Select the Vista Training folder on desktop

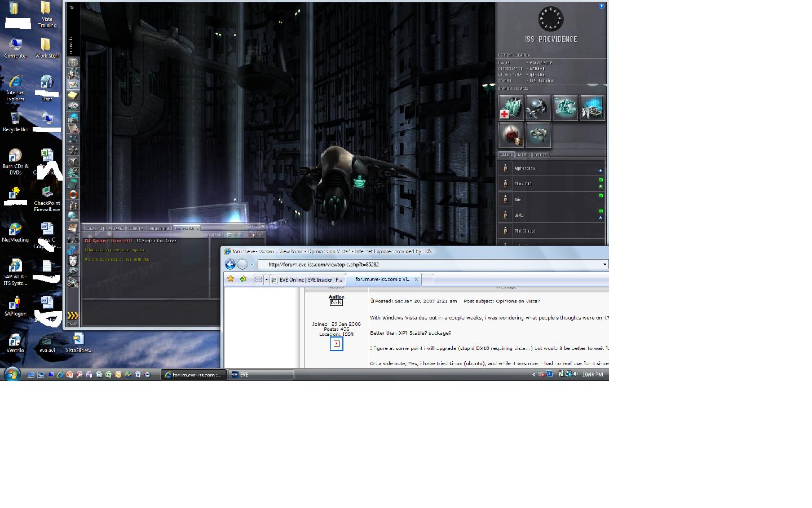[47, 15]
